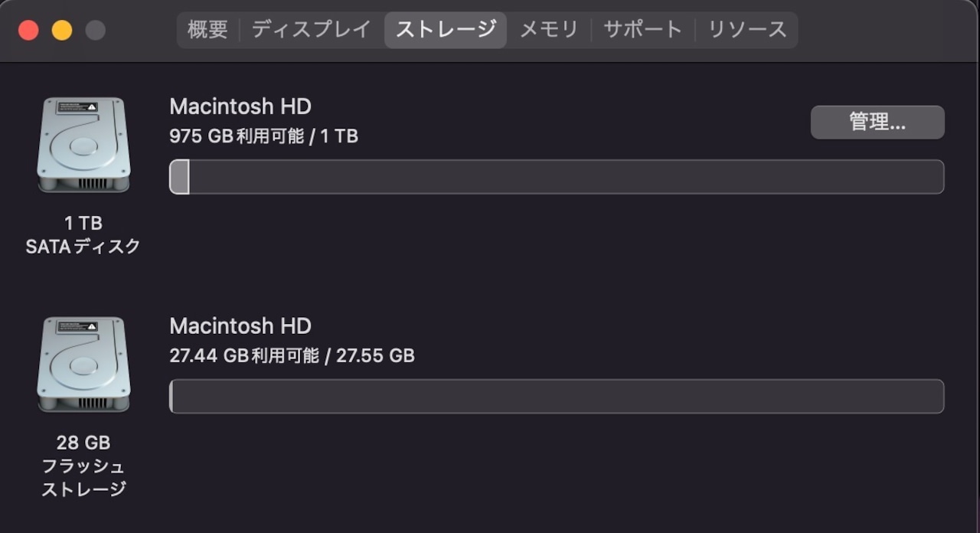Click the SATAディスク label under the drive
This screenshot has width=980, height=533.
click(83, 247)
